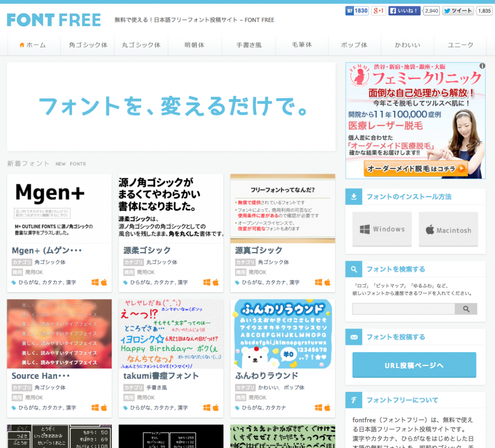The width and height of the screenshot is (495, 448).
Task: Open the 毛筆体 navigation tab
Action: [302, 45]
